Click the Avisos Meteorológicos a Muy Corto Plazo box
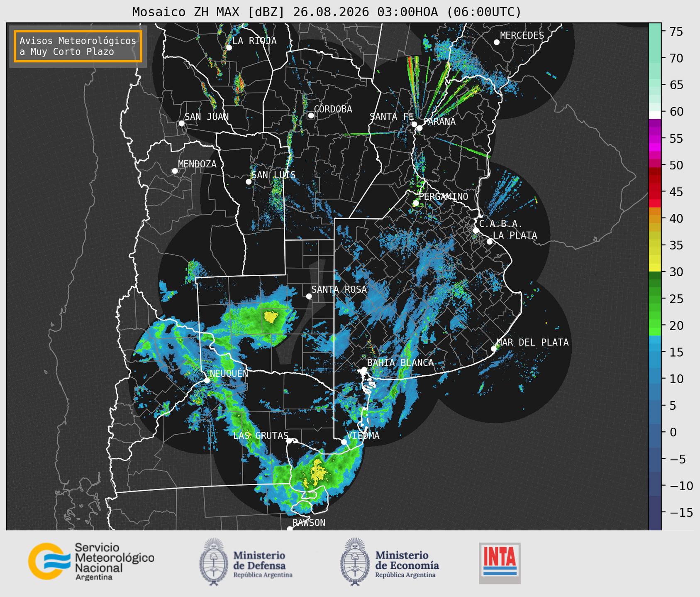Screen dimensions: 700x597 pos(78,46)
